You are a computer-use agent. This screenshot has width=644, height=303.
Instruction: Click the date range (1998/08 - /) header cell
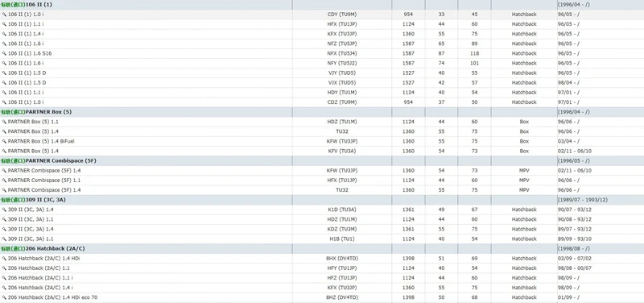coord(573,249)
